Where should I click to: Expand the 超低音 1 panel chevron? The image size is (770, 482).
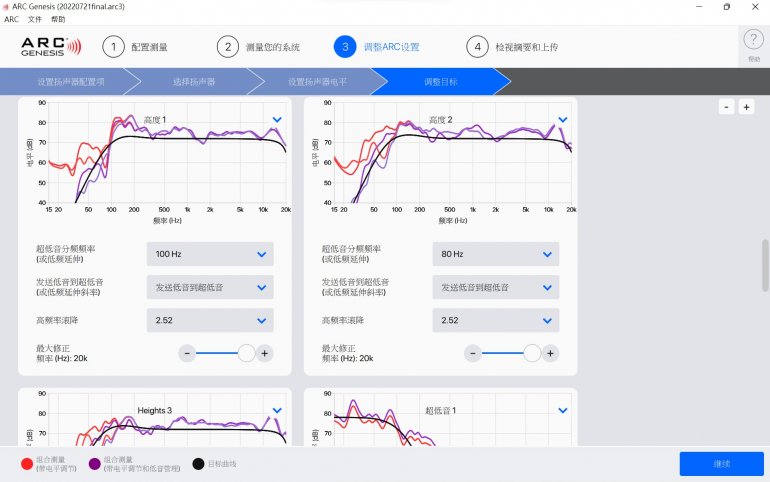click(562, 410)
